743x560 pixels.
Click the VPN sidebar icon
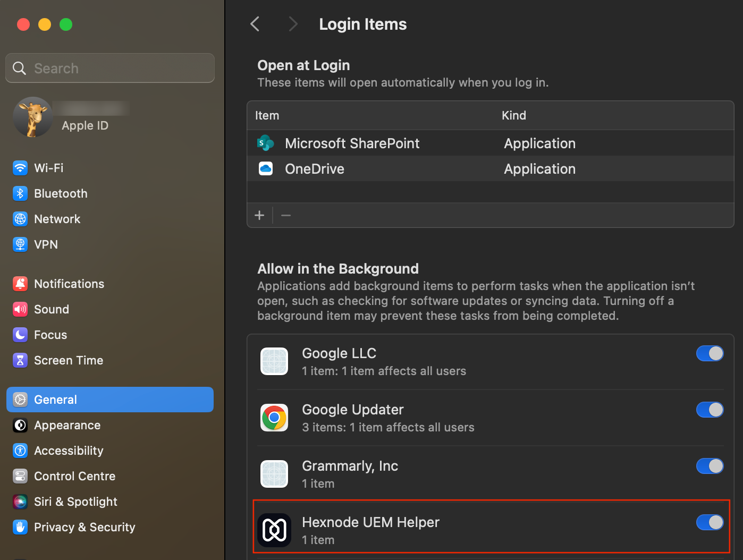pyautogui.click(x=20, y=244)
